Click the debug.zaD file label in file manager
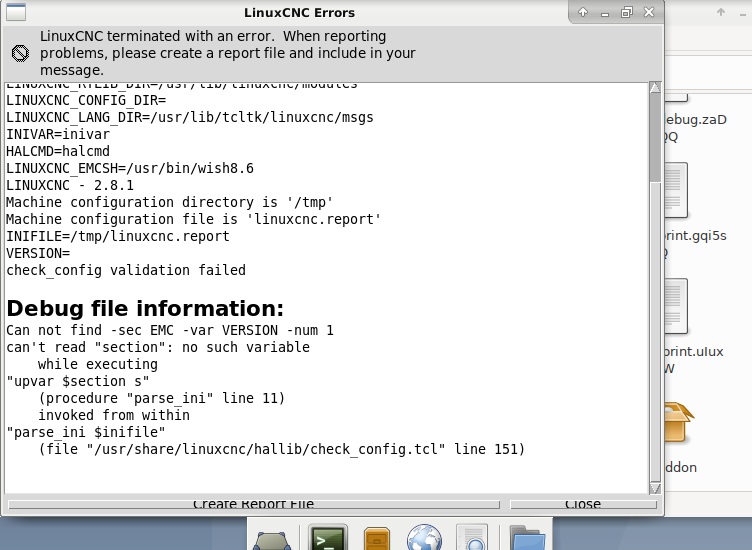 [695, 128]
